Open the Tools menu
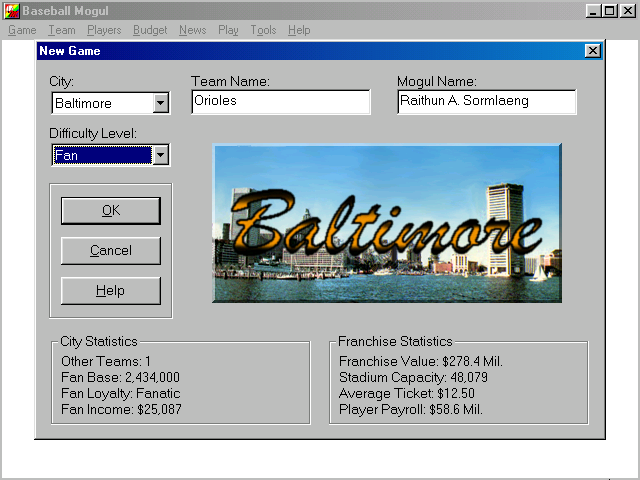 (263, 30)
